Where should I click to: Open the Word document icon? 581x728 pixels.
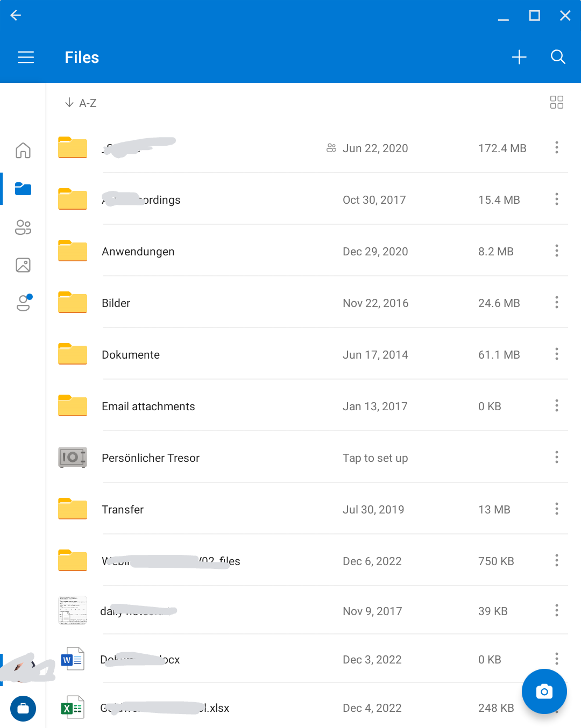pos(73,659)
